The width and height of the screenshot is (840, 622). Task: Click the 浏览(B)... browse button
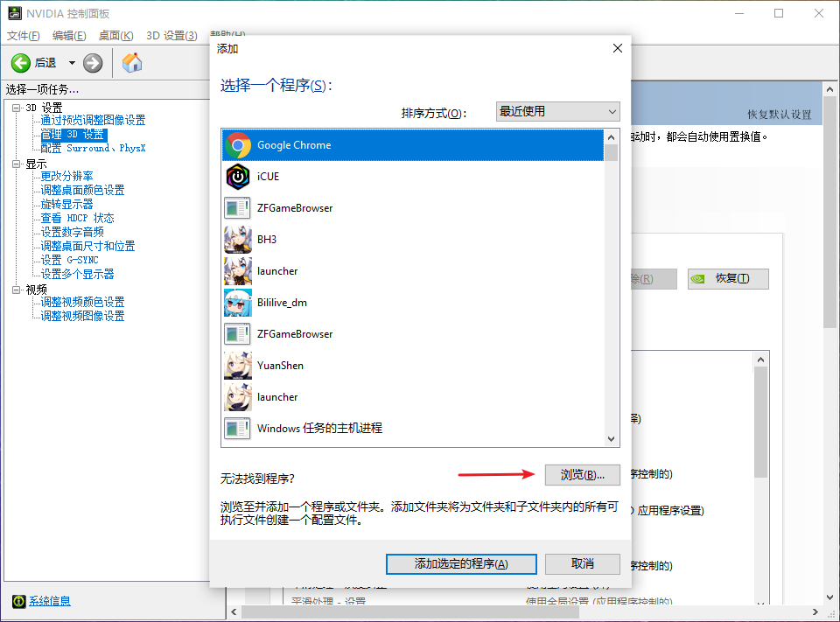tap(582, 475)
